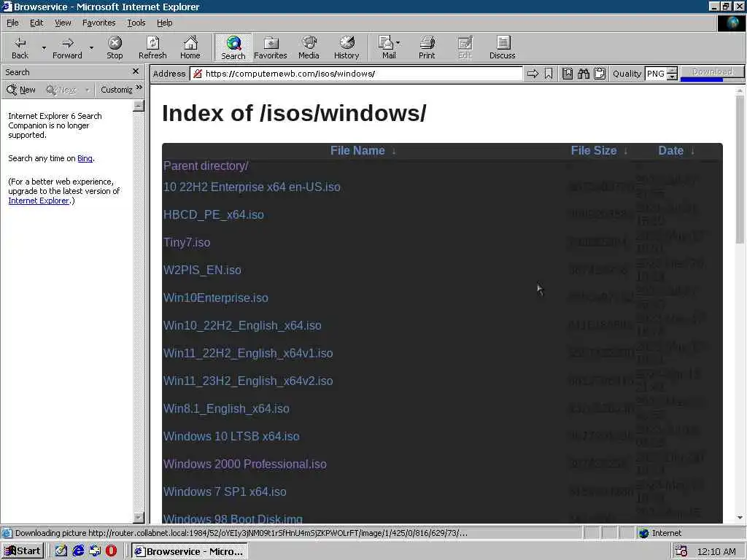Screen dimensions: 747x560
Task: Open the Back history dropdown arrow
Action: coord(44,47)
